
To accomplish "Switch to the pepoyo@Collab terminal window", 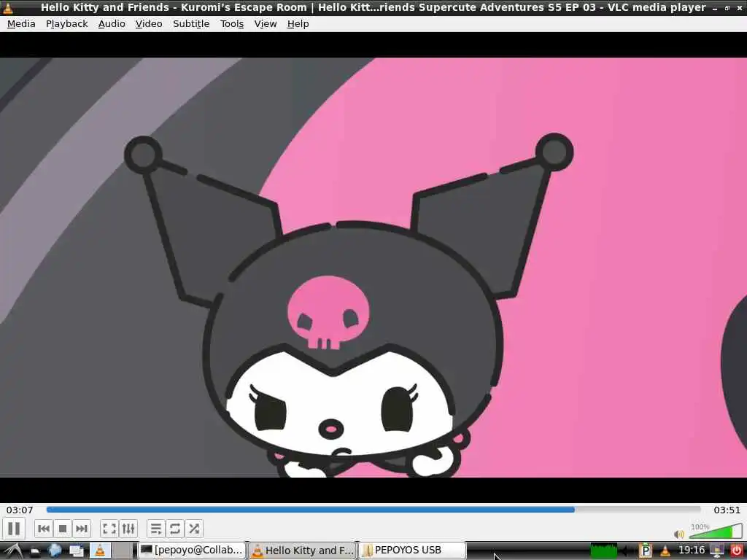I will click(x=192, y=551).
